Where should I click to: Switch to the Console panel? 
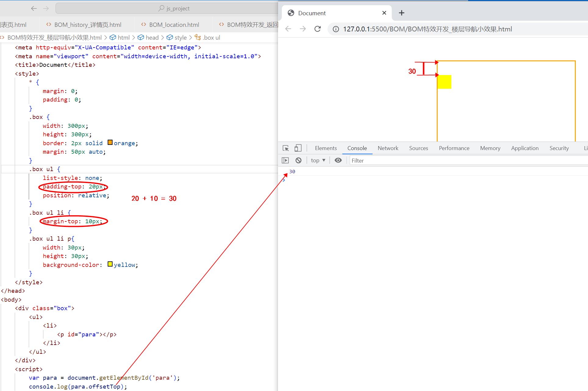(357, 148)
